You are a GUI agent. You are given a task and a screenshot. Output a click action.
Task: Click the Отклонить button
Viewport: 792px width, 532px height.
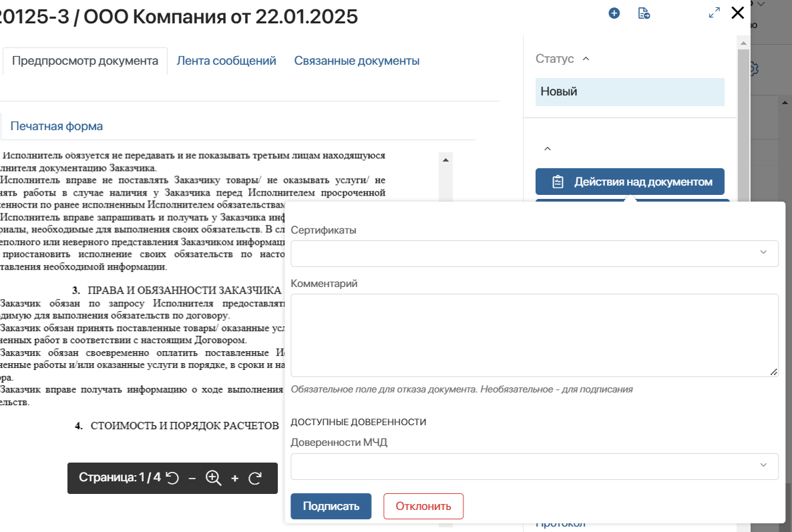(x=423, y=506)
